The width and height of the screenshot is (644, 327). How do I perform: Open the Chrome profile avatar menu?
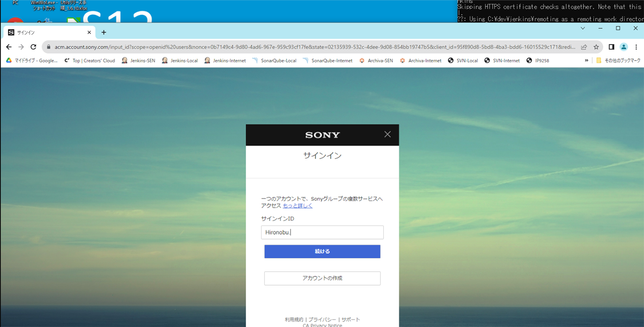(x=624, y=47)
